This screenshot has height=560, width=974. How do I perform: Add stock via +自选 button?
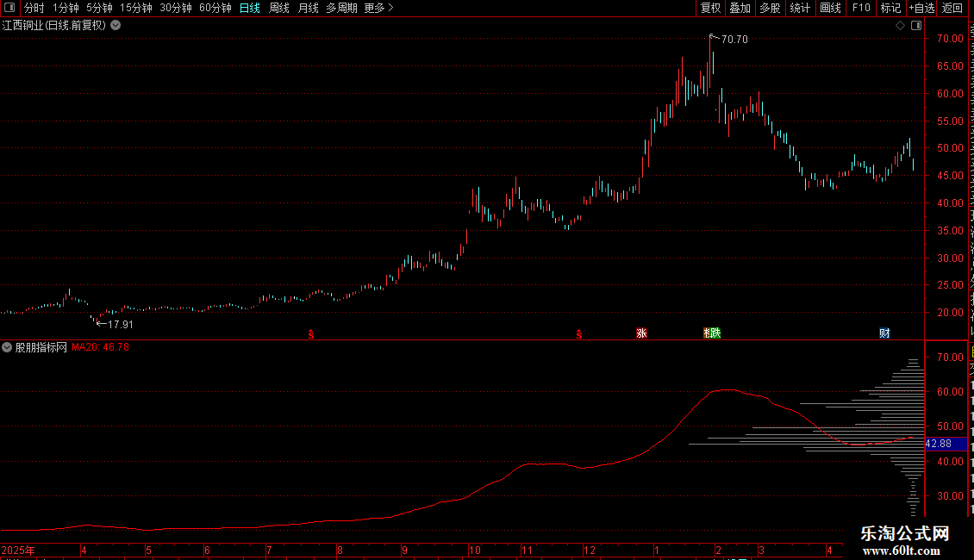[921, 8]
